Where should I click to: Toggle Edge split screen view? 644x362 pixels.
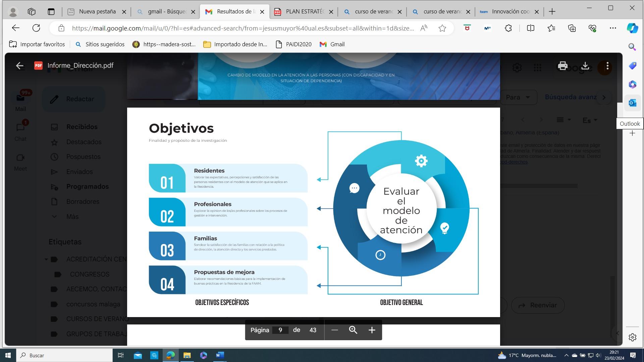[531, 28]
